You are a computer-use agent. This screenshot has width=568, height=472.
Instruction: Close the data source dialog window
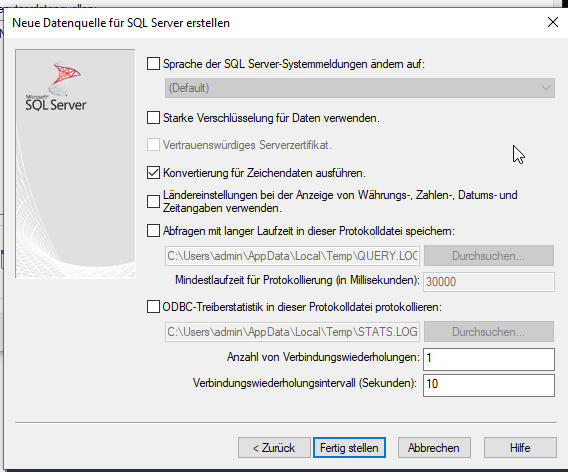point(552,22)
